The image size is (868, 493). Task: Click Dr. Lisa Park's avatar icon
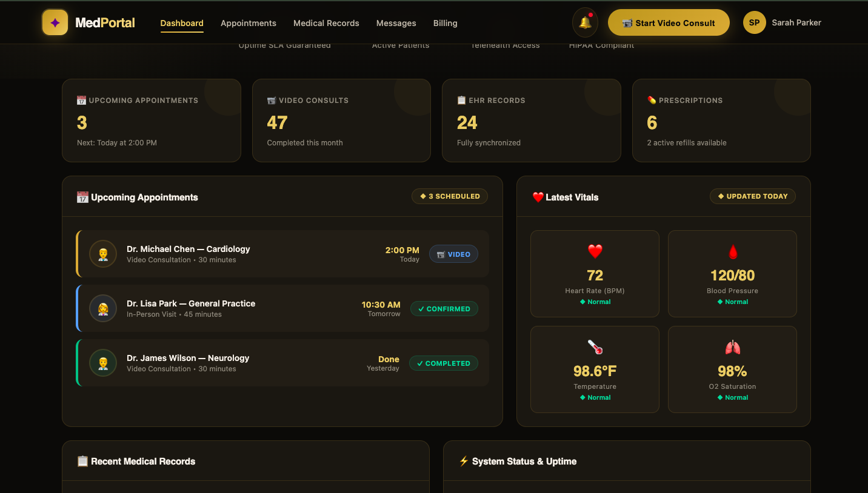tap(103, 308)
